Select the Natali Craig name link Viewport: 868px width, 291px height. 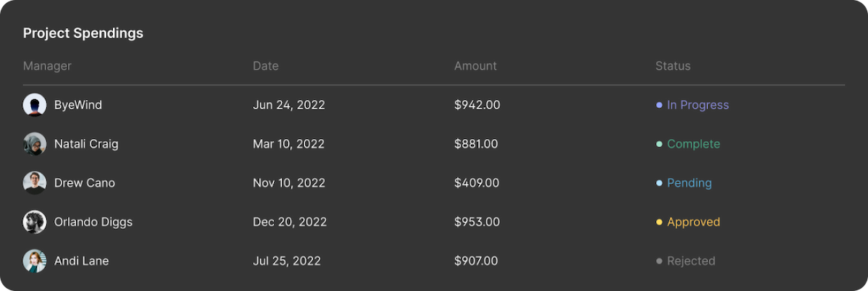pyautogui.click(x=86, y=144)
